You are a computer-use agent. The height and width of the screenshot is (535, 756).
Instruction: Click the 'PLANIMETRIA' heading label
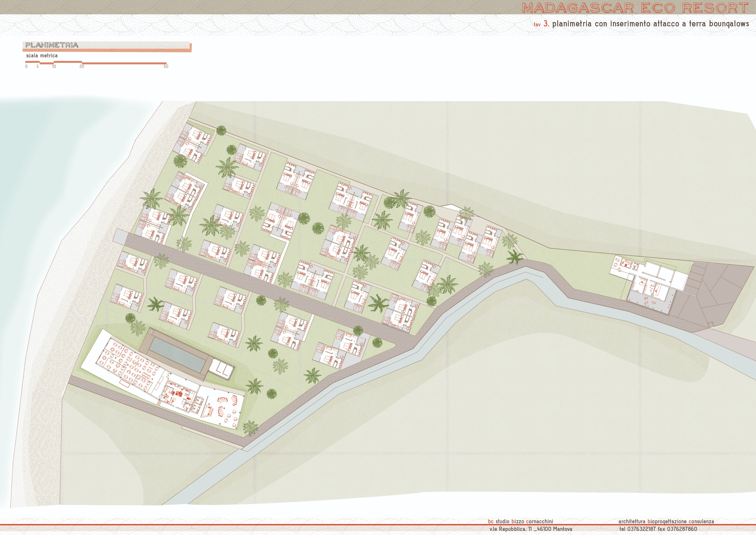click(x=52, y=45)
